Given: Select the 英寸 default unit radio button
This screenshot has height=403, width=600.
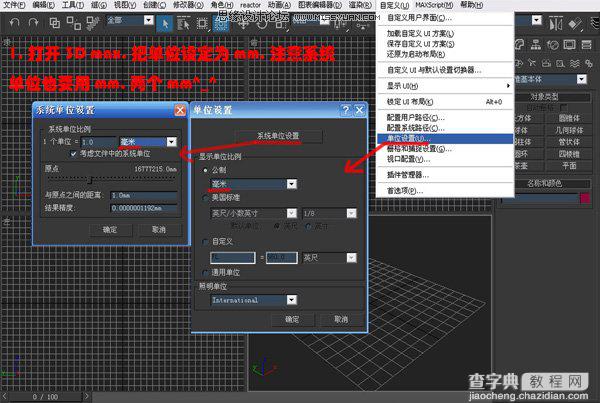Looking at the screenshot, I should coord(308,226).
